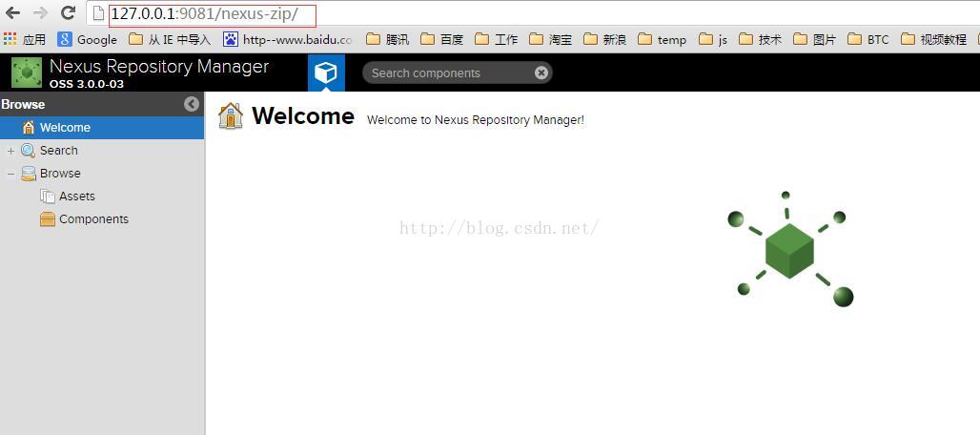
Task: Click the Browse database icon in tree
Action: click(29, 174)
